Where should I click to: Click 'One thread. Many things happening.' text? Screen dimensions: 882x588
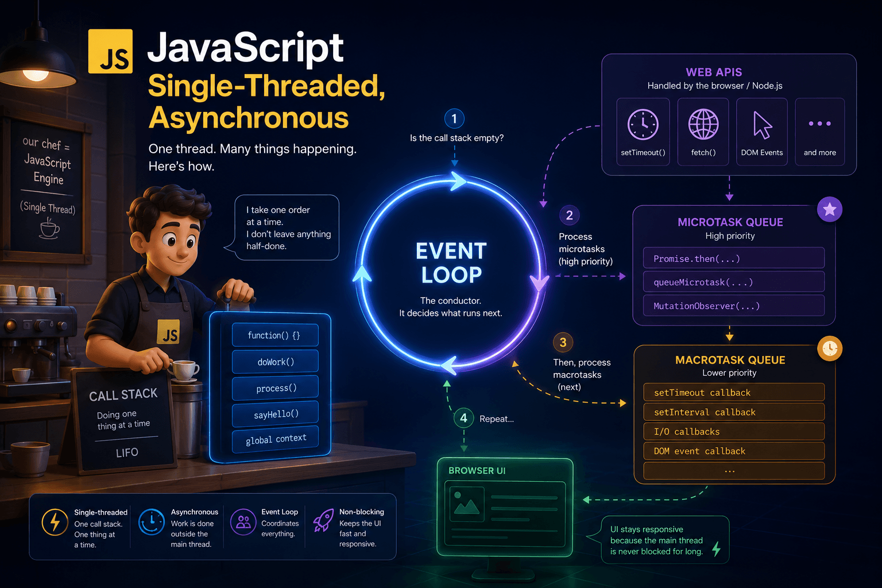click(x=252, y=149)
